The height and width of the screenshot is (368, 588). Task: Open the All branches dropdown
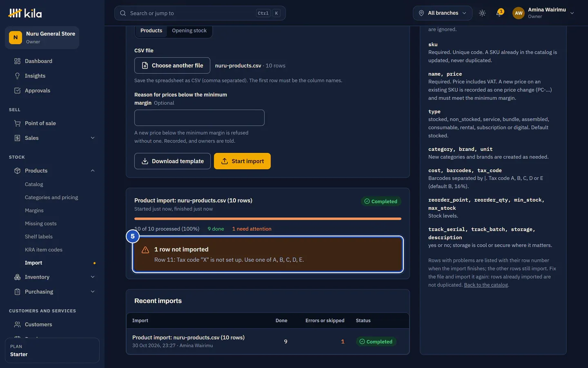443,13
